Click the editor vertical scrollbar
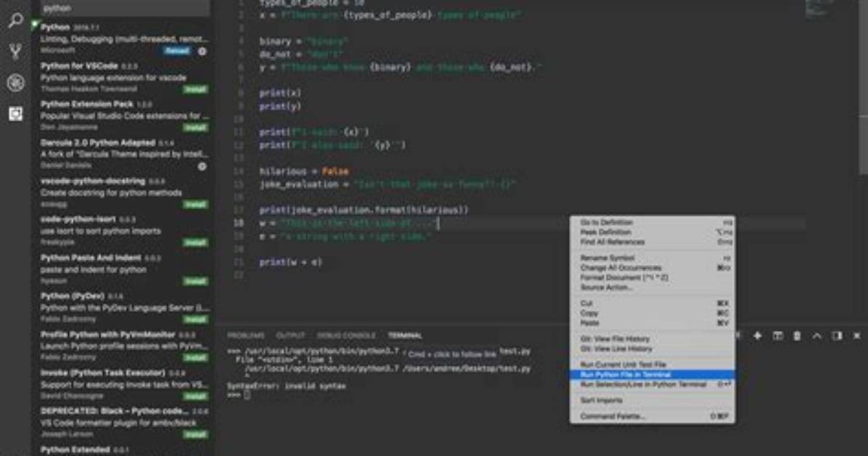 pos(864,89)
